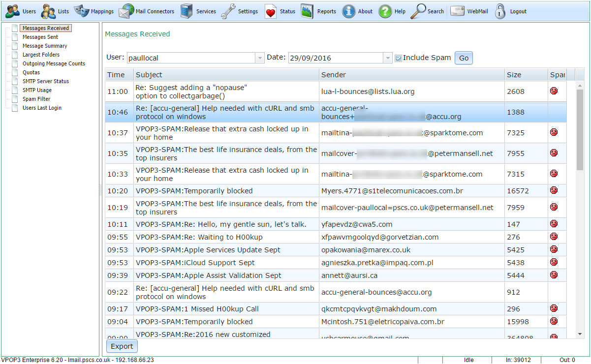This screenshot has width=591, height=364.
Task: Select Messages Sent in the sidebar
Action: tap(40, 37)
